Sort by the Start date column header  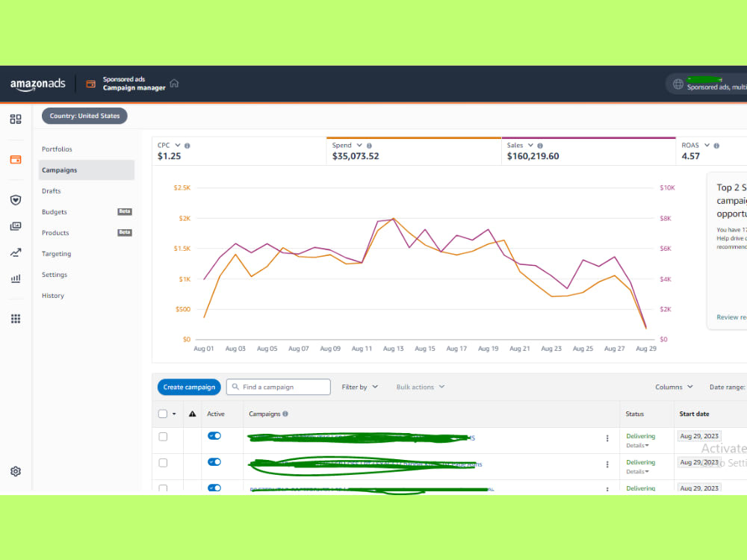(x=694, y=414)
